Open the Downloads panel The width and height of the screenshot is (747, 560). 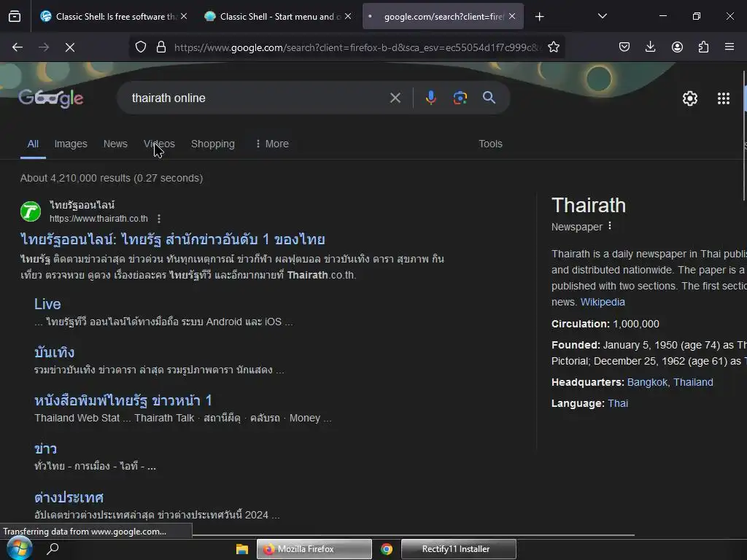point(650,47)
